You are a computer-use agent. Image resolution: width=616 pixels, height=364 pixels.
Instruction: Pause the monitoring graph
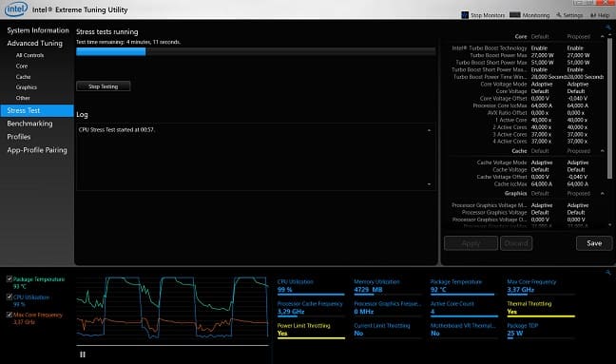click(83, 354)
